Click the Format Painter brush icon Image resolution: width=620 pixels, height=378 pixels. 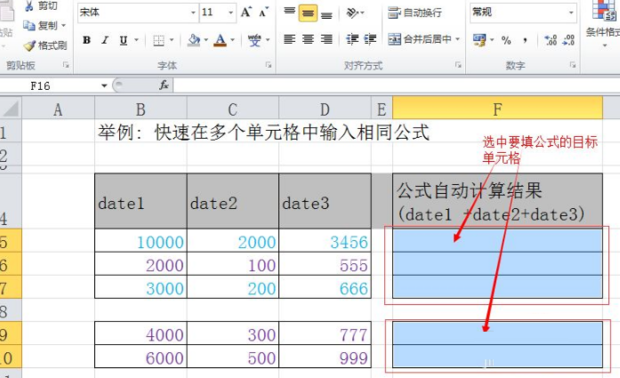pos(29,46)
